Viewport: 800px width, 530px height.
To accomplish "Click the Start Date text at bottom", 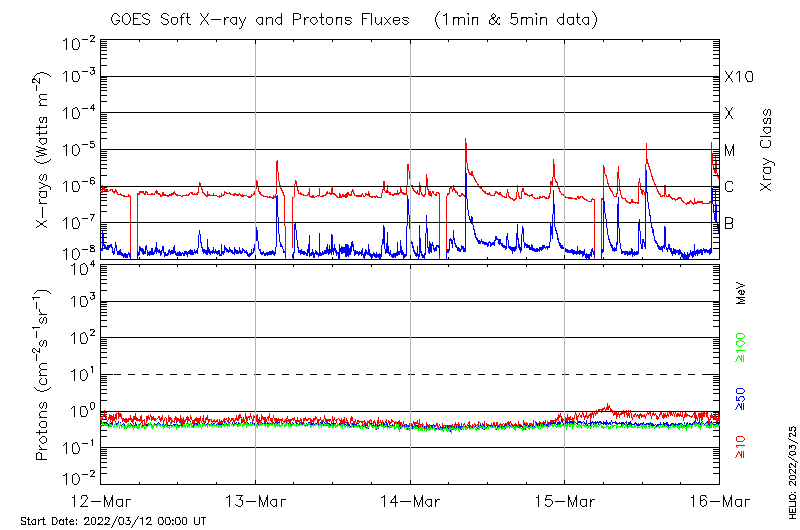I will (x=113, y=521).
